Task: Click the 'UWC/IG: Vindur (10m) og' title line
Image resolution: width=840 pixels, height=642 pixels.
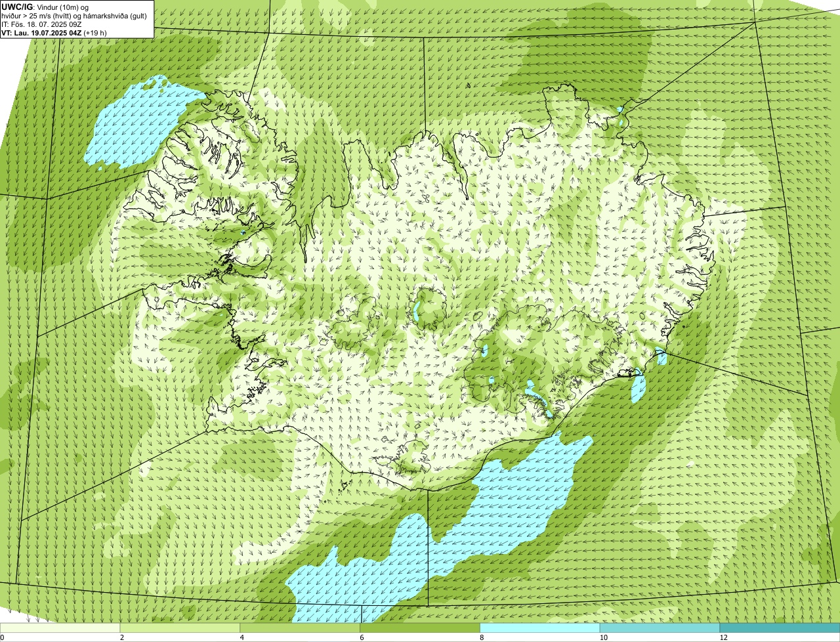Action: click(44, 7)
